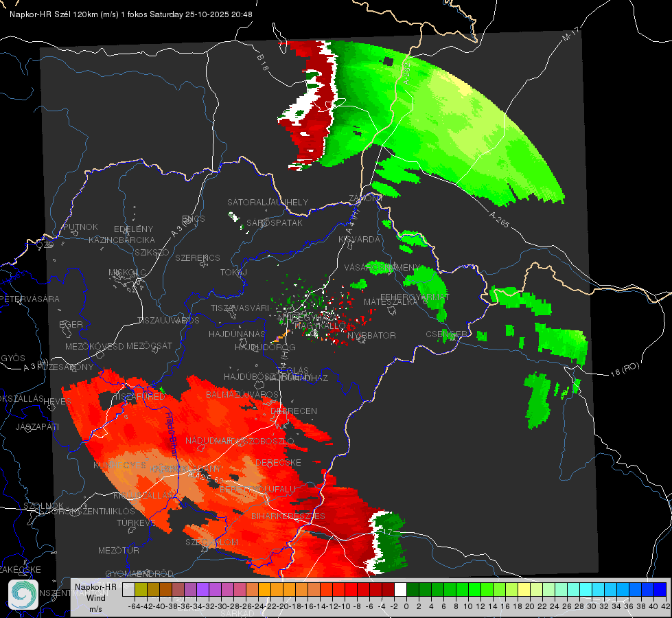Image resolution: width=672 pixels, height=618 pixels.
Task: Click the TISZAVASVÁRI town label
Action: (x=240, y=308)
